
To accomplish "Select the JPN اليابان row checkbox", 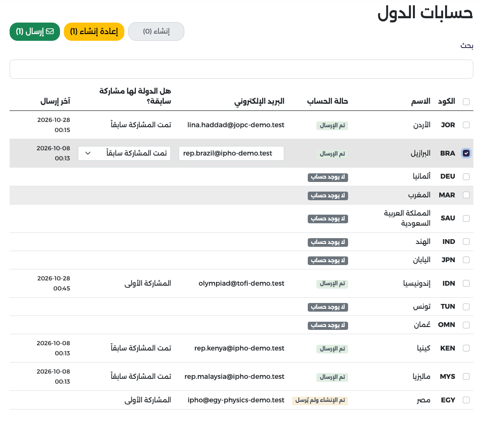I will 466,260.
